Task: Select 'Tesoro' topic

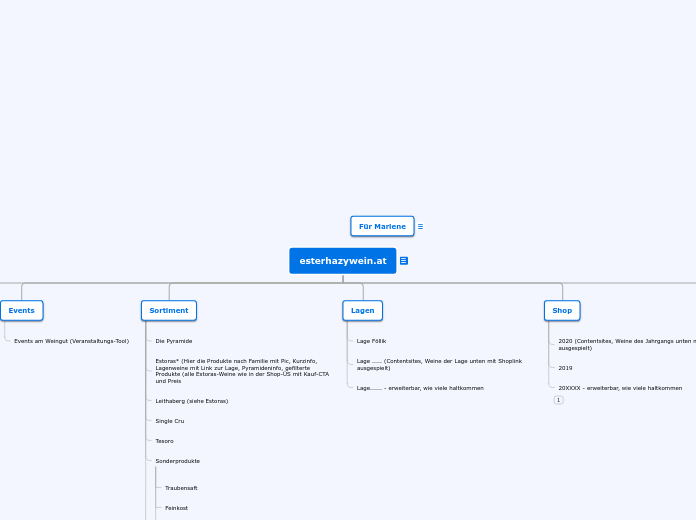Action: [164, 441]
